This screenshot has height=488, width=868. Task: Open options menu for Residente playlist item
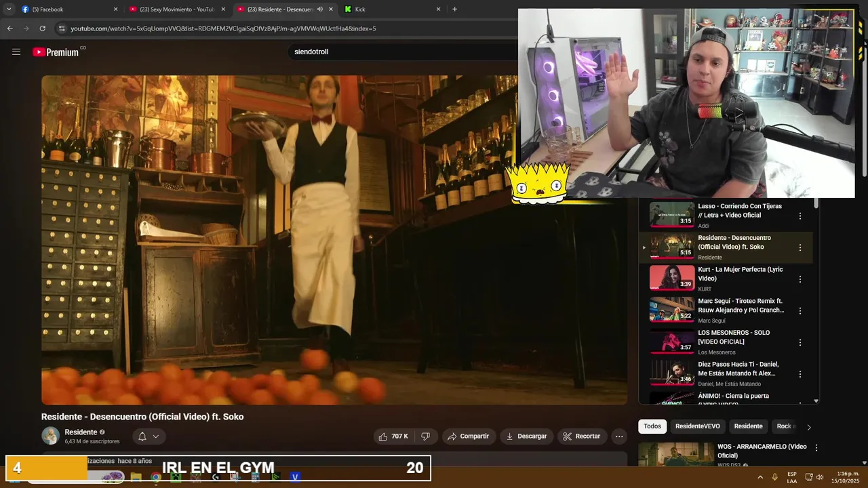point(800,247)
